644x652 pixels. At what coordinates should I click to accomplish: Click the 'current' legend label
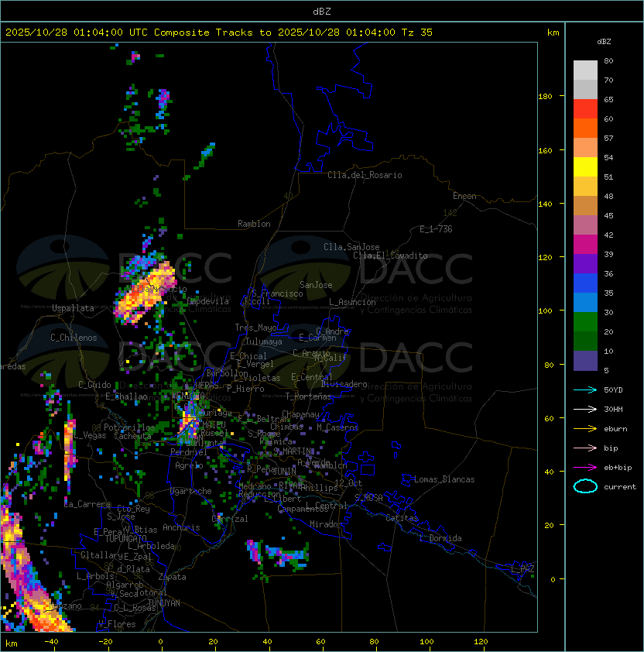[620, 487]
